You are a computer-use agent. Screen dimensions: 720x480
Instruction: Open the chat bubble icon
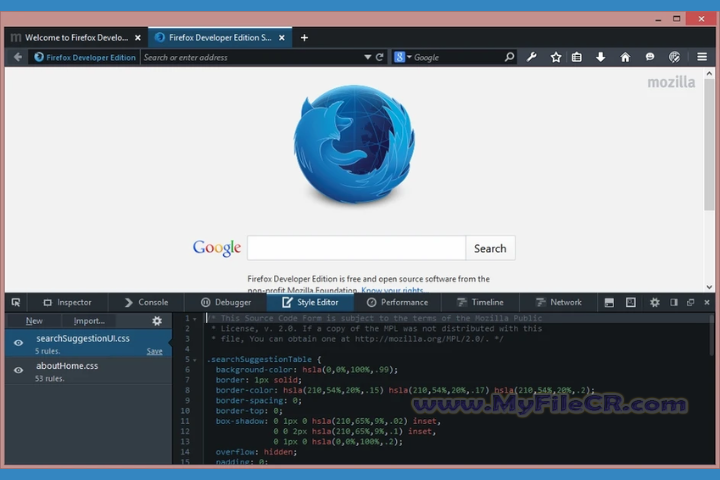coord(650,57)
